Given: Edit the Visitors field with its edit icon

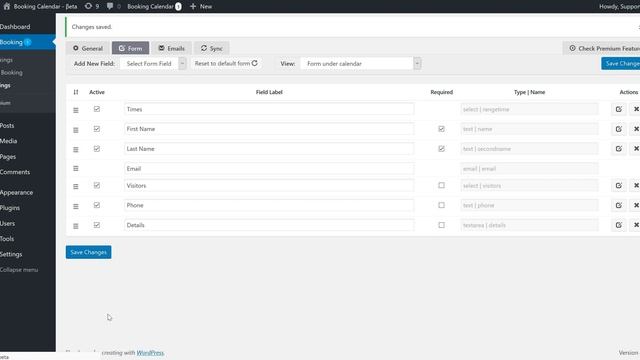Looking at the screenshot, I should click(619, 186).
